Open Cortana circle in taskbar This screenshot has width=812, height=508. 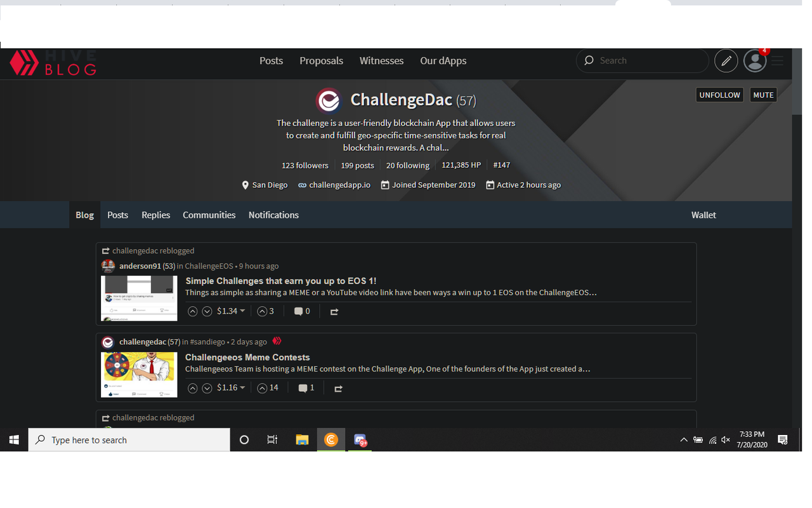pos(244,439)
